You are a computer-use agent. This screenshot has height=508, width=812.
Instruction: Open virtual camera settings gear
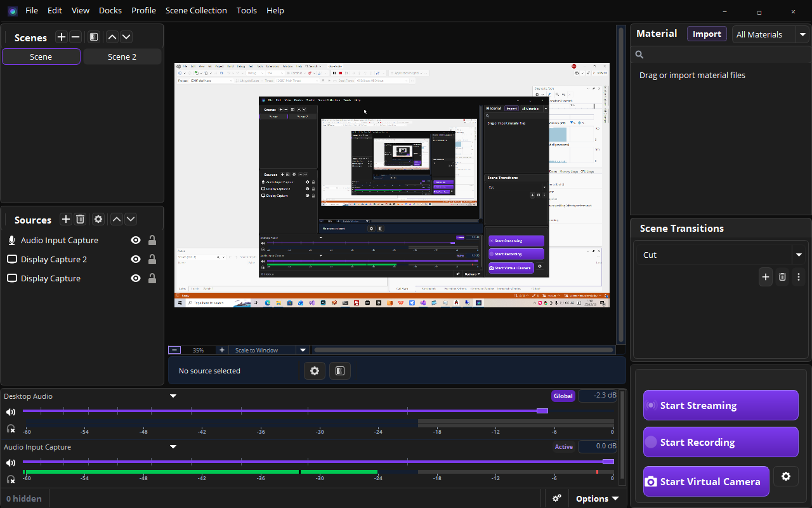[x=786, y=476]
